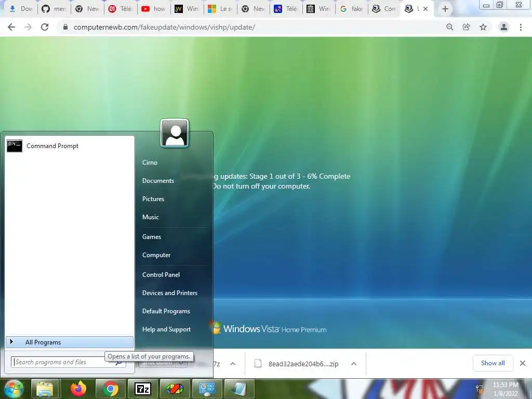Close the downloads bar

pyautogui.click(x=523, y=363)
